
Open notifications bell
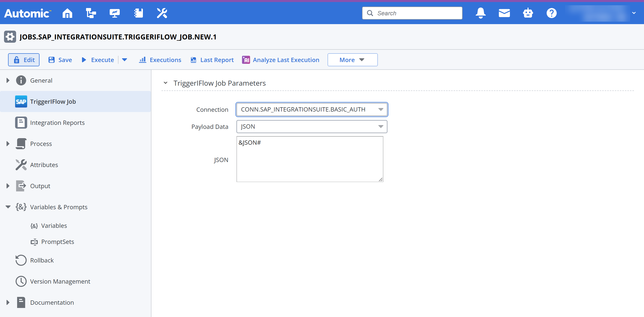coord(480,13)
